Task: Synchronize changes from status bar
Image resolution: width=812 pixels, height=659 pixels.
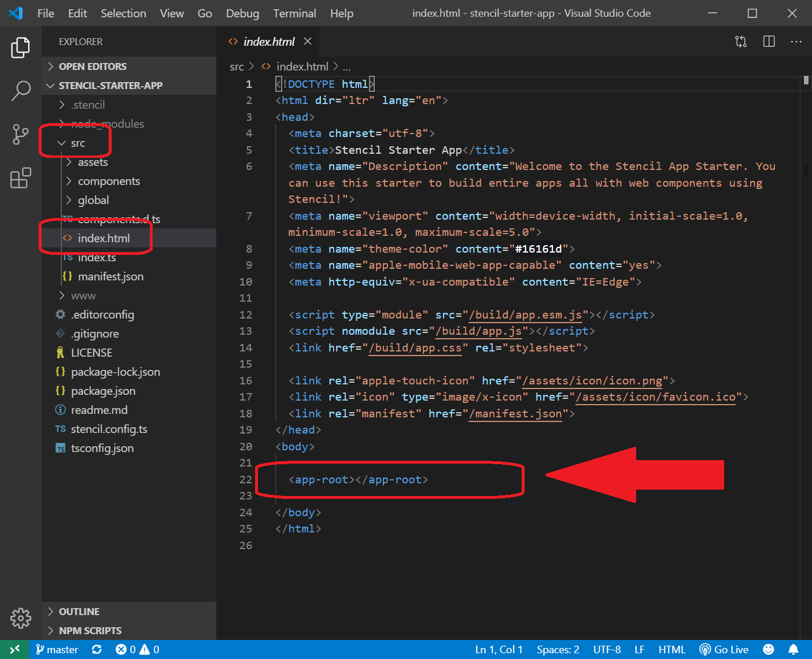Action: pyautogui.click(x=97, y=650)
